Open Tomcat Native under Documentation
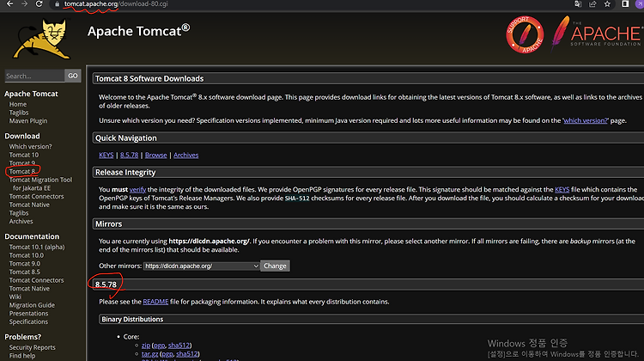Screen dimensions: 644x361 (29, 289)
